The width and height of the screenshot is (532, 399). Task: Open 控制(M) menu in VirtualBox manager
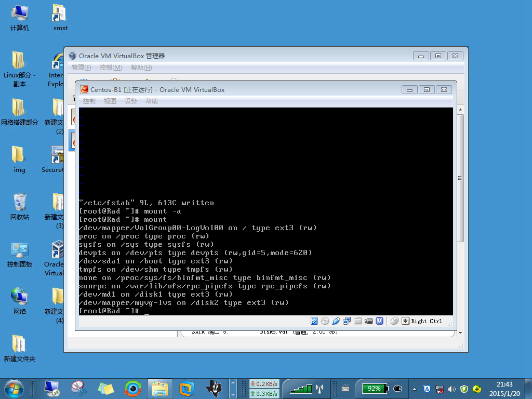point(111,68)
